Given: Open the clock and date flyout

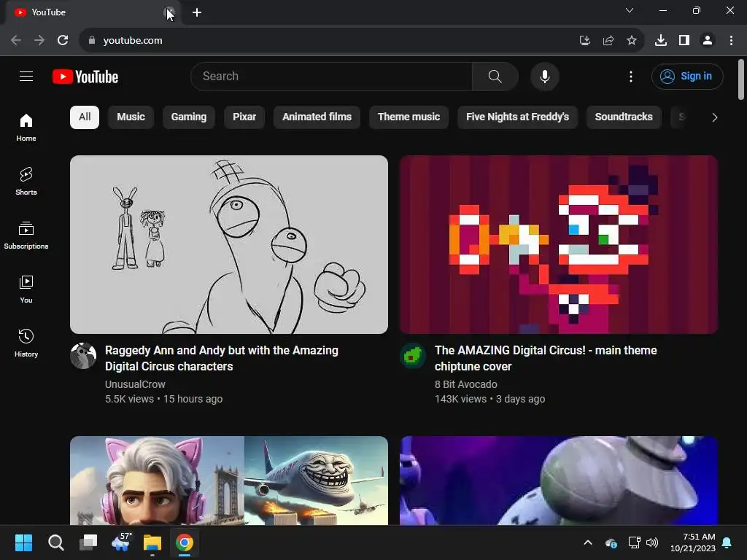Looking at the screenshot, I should click(x=693, y=542).
